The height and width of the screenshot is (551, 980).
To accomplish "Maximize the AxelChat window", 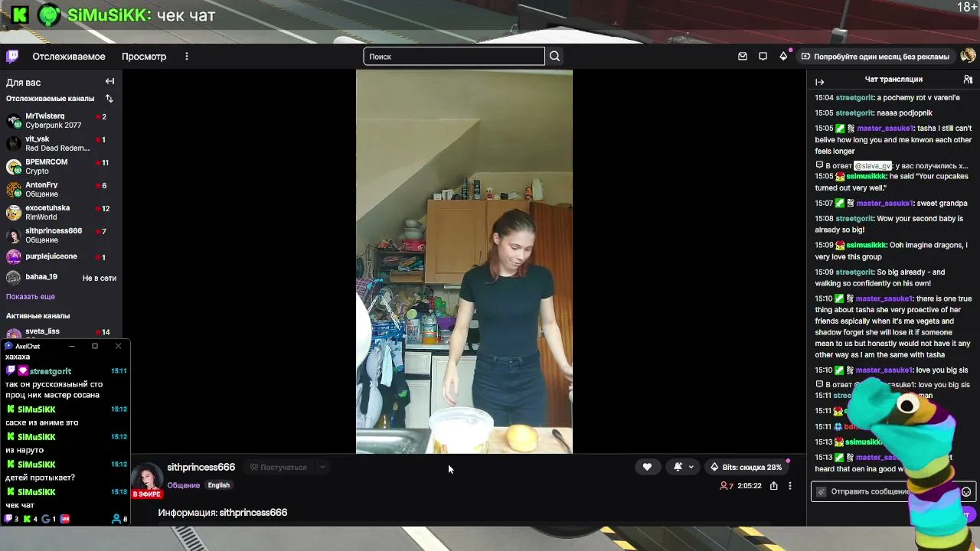I will (95, 347).
